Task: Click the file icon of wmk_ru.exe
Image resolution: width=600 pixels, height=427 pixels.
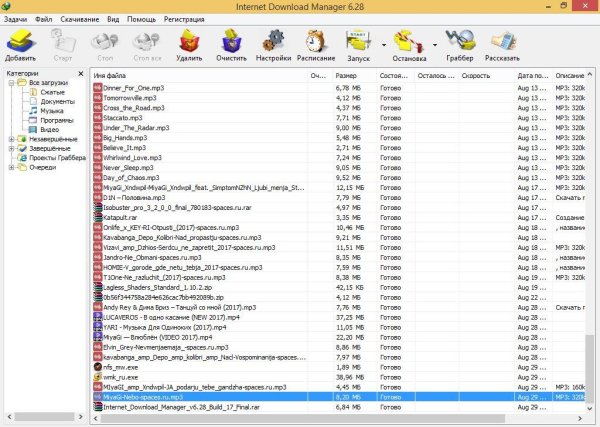Action: click(x=98, y=377)
